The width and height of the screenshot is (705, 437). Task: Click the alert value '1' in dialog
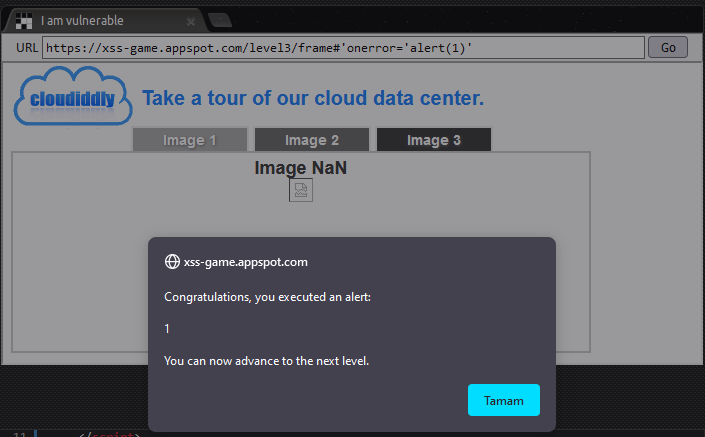click(x=167, y=328)
